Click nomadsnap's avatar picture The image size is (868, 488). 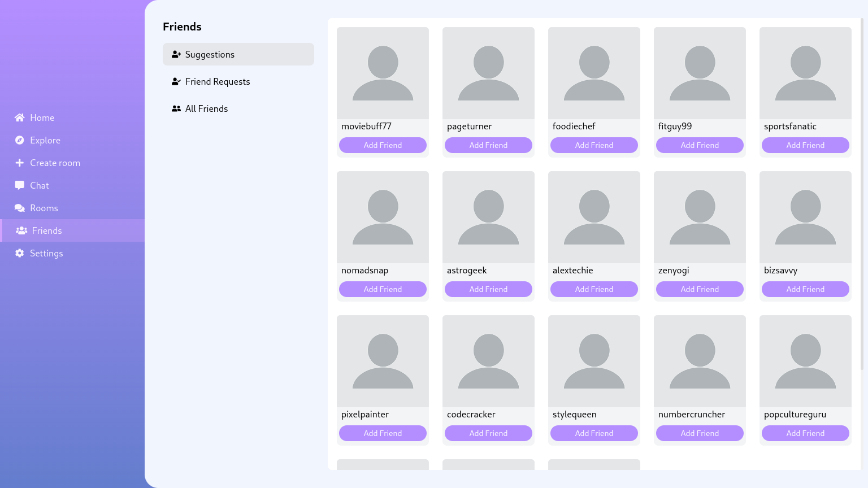(383, 217)
